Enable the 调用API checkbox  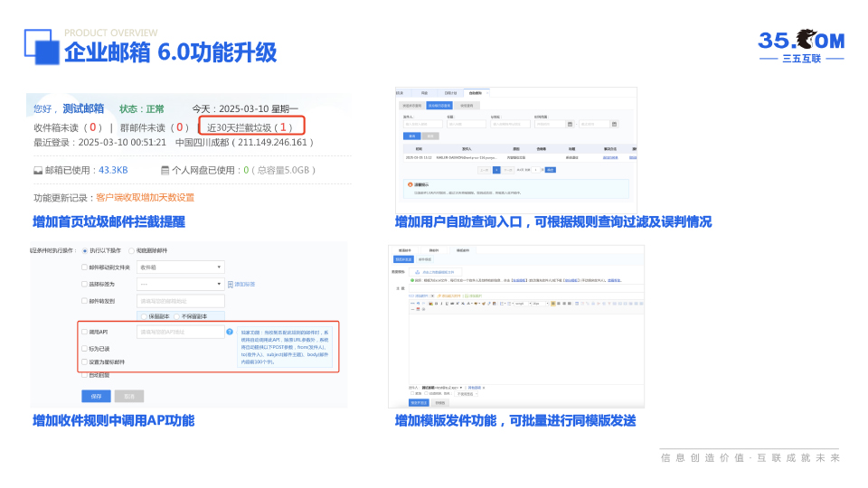point(84,333)
